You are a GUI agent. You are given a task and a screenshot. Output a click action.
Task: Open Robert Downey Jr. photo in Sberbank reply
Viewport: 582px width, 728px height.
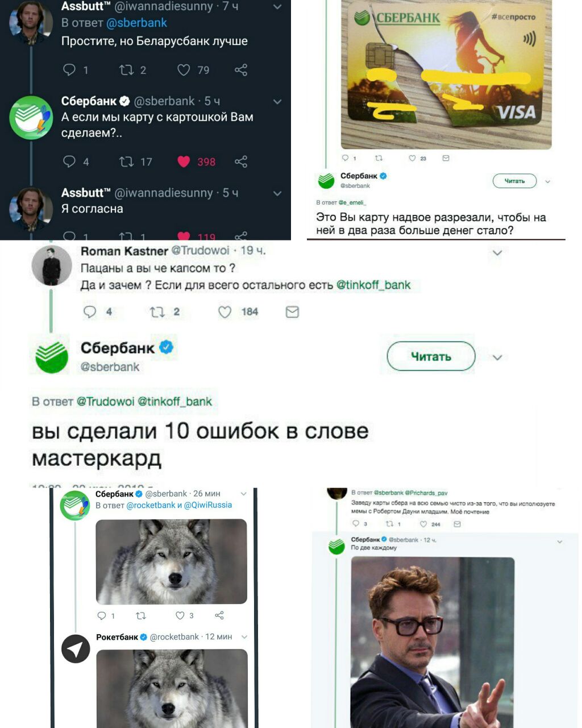point(433,642)
